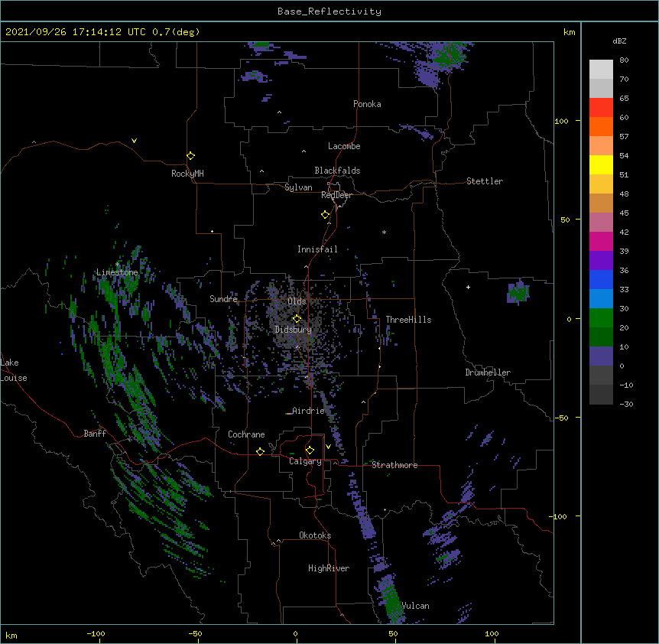659x644 pixels.
Task: Click the dBZ legend heading
Action: [x=619, y=41]
